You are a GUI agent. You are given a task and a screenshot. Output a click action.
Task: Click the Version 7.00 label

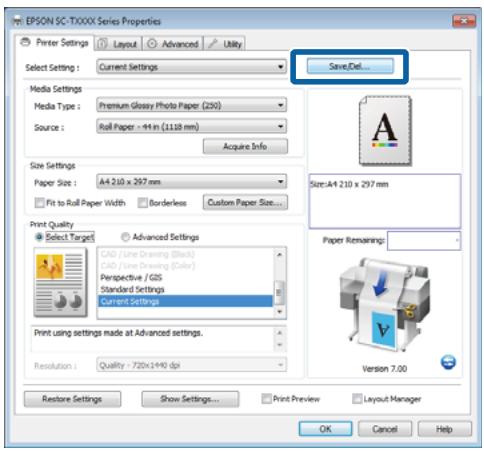pos(385,369)
